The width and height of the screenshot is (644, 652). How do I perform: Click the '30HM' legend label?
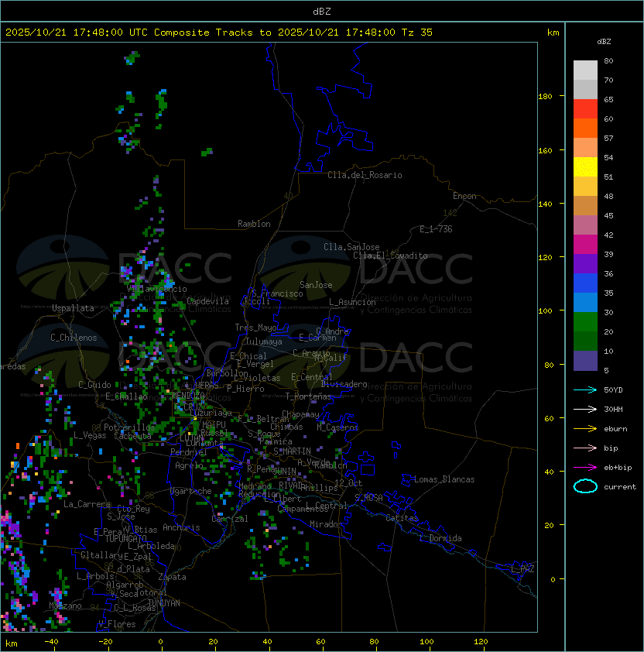613,410
